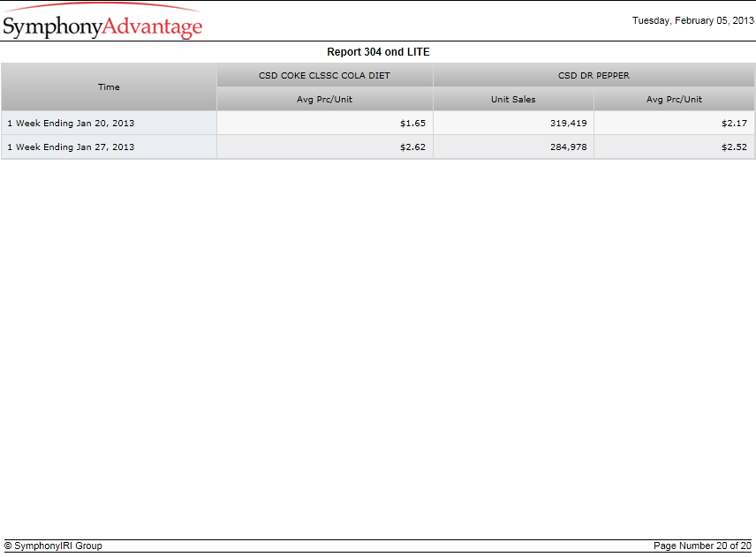756x557 pixels.
Task: Click the 284,978 unit sales cell
Action: (513, 147)
